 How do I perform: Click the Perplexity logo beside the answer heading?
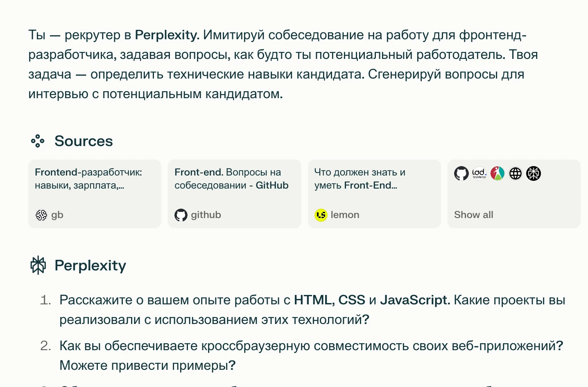[x=38, y=265]
